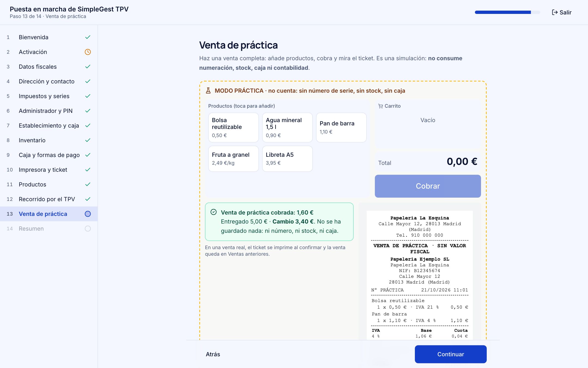The width and height of the screenshot is (588, 368).
Task: Click the Impresora y ticket checkmark icon
Action: 88,170
